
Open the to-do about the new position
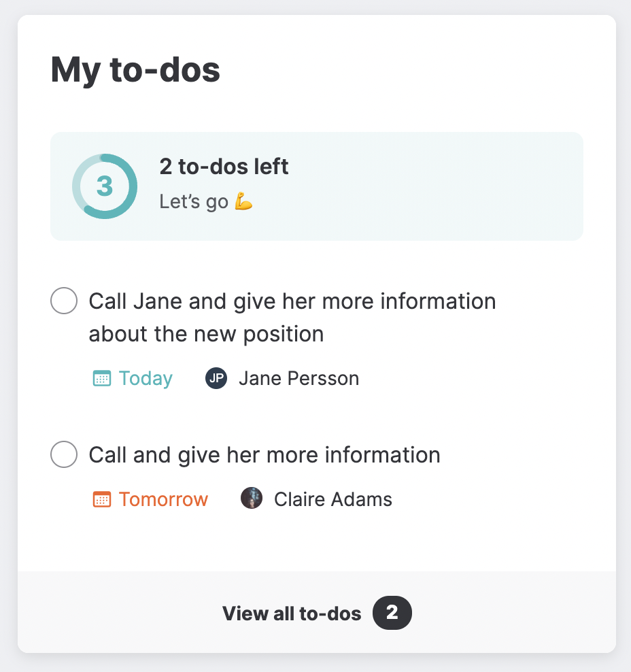(x=292, y=317)
